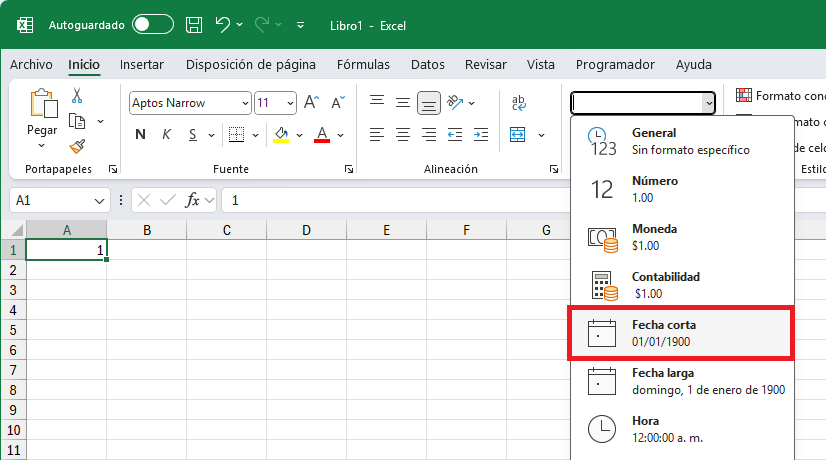Open the Insertar tab

tap(142, 64)
